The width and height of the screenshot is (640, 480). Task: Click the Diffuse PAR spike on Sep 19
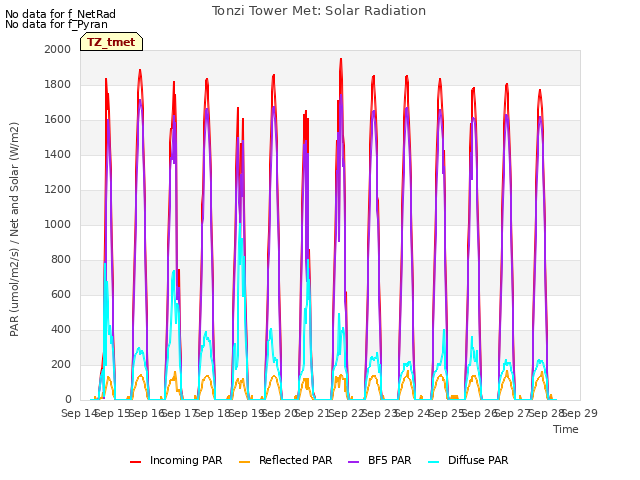[240, 225]
